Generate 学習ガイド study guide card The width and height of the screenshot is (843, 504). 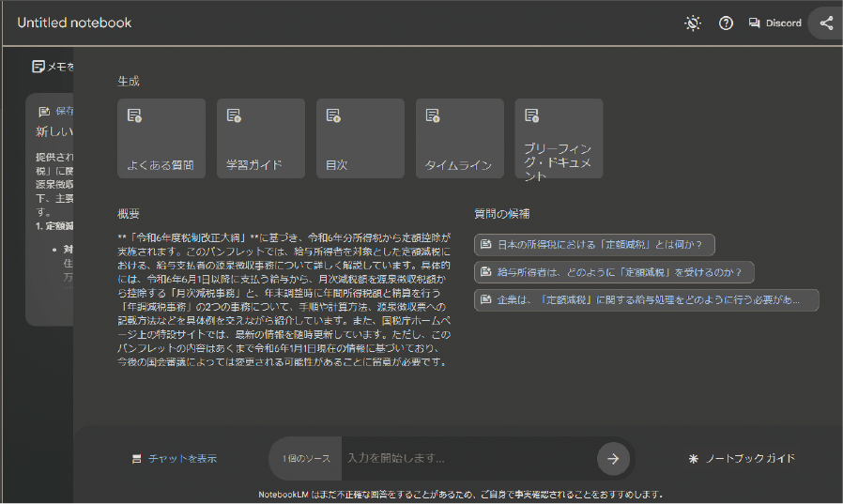click(261, 138)
